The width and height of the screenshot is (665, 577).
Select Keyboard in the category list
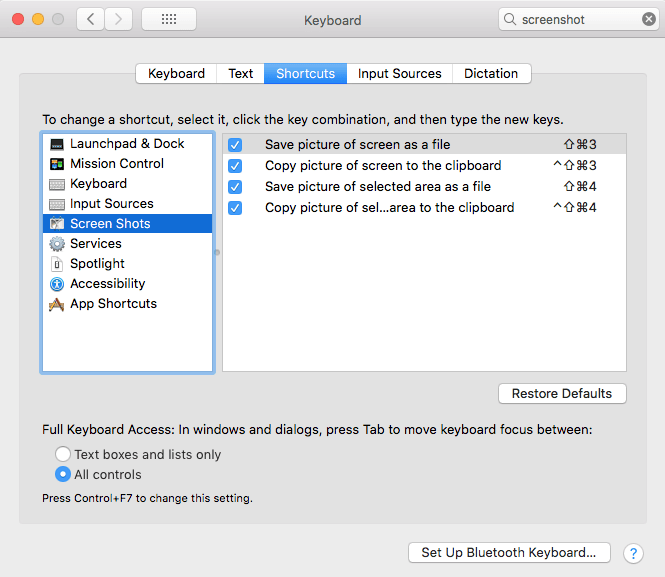(127, 184)
